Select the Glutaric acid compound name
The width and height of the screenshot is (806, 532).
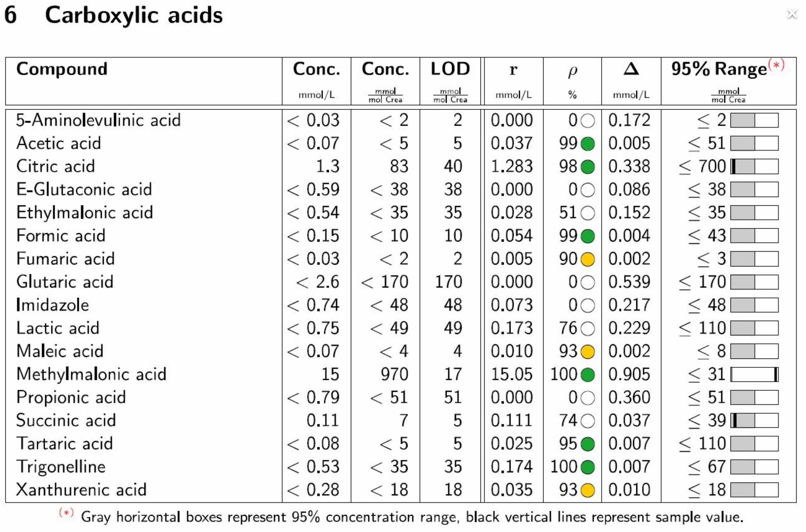pos(65,282)
